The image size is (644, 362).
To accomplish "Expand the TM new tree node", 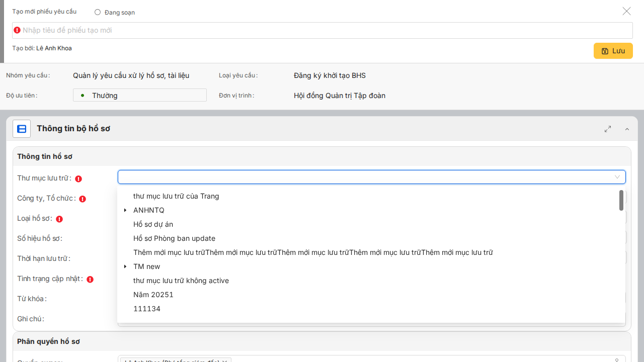I will (125, 266).
